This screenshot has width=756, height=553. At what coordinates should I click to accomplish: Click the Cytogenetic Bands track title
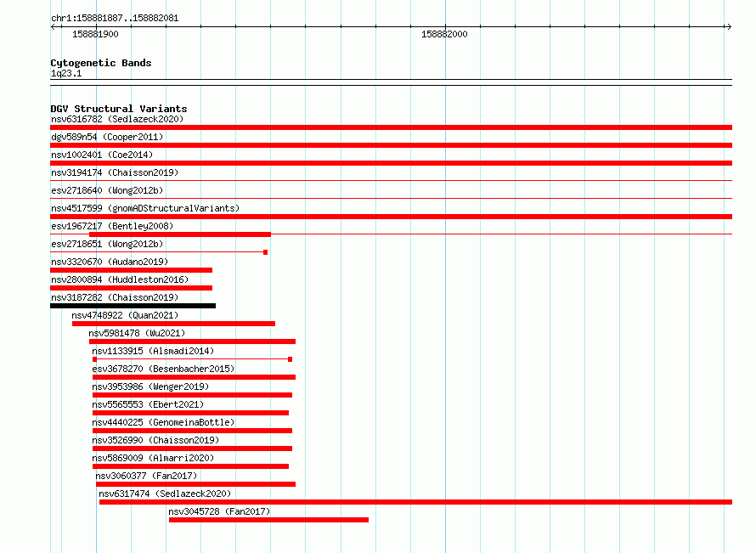[x=101, y=63]
